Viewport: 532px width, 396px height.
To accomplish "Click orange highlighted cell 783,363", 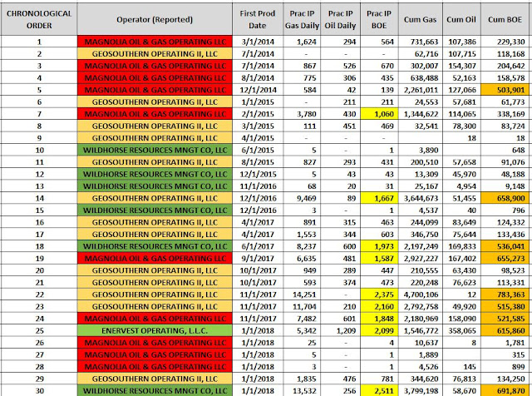I will [x=505, y=295].
